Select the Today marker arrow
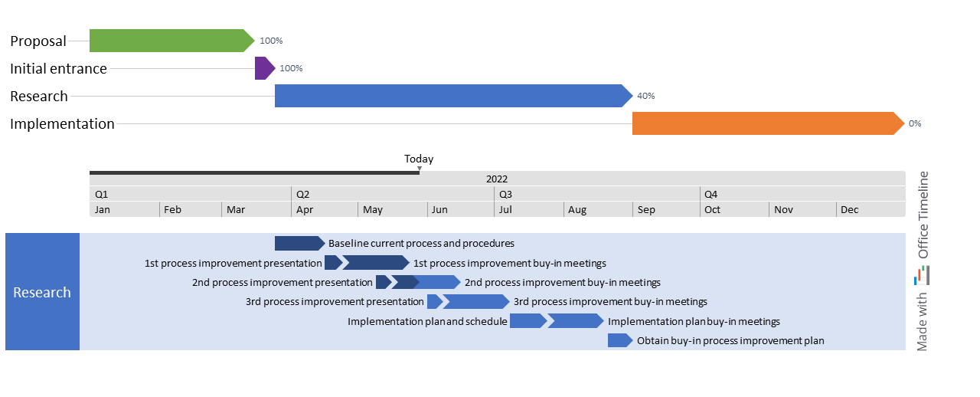This screenshot has height=397, width=980. 419,169
